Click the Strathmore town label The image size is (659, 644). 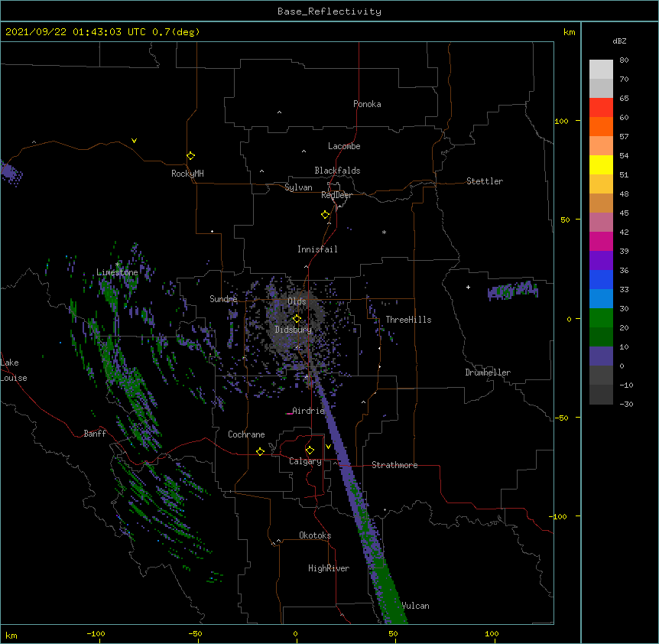tap(394, 465)
